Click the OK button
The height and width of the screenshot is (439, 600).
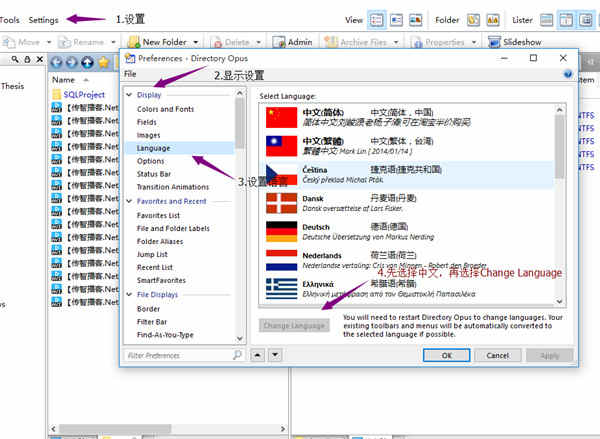coord(447,355)
